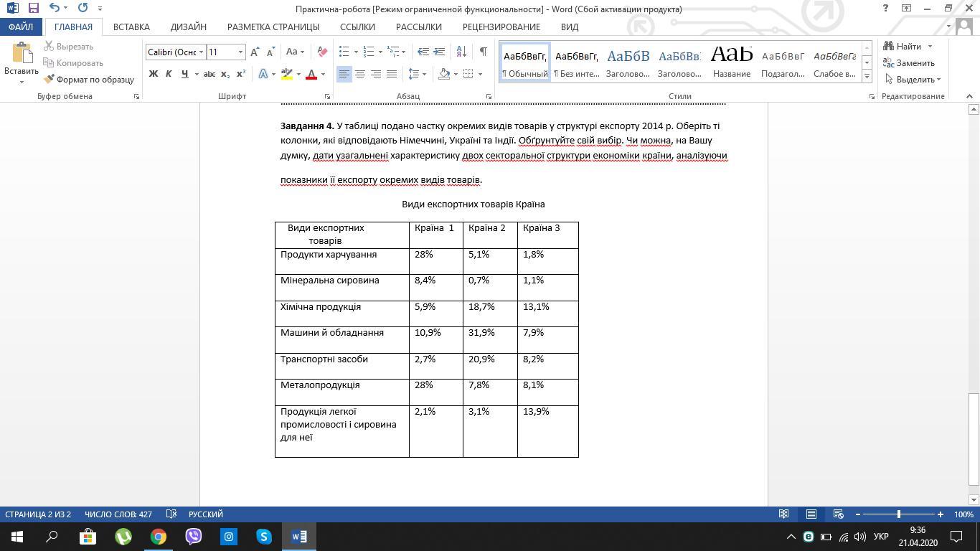Click the Paste (Вставить) clipboard icon
The image size is (980, 551).
click(x=22, y=54)
